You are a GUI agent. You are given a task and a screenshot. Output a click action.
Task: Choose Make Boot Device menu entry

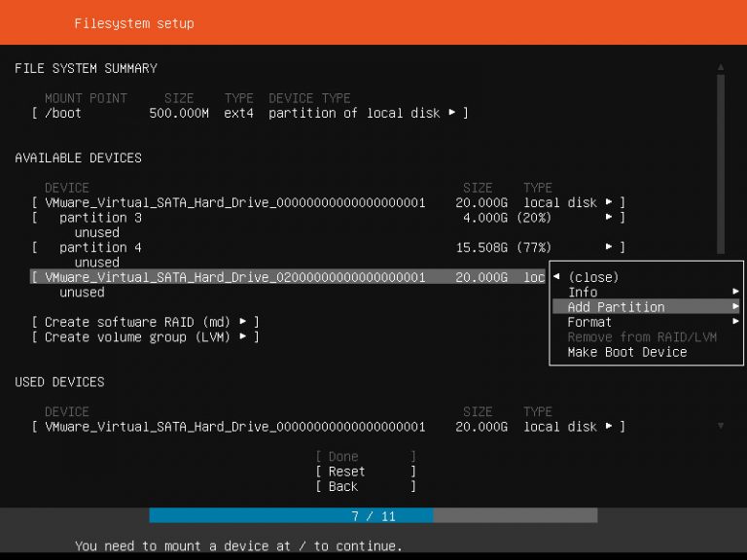[x=627, y=352]
